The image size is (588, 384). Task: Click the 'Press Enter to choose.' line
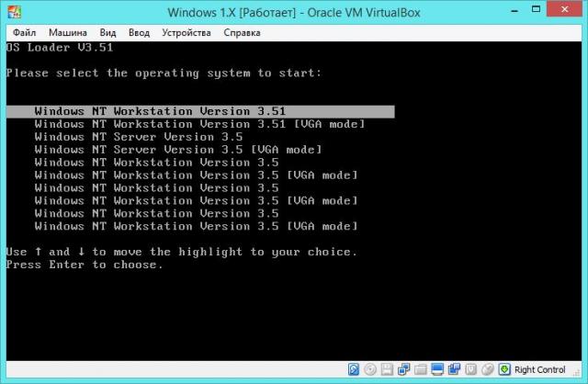[85, 265]
